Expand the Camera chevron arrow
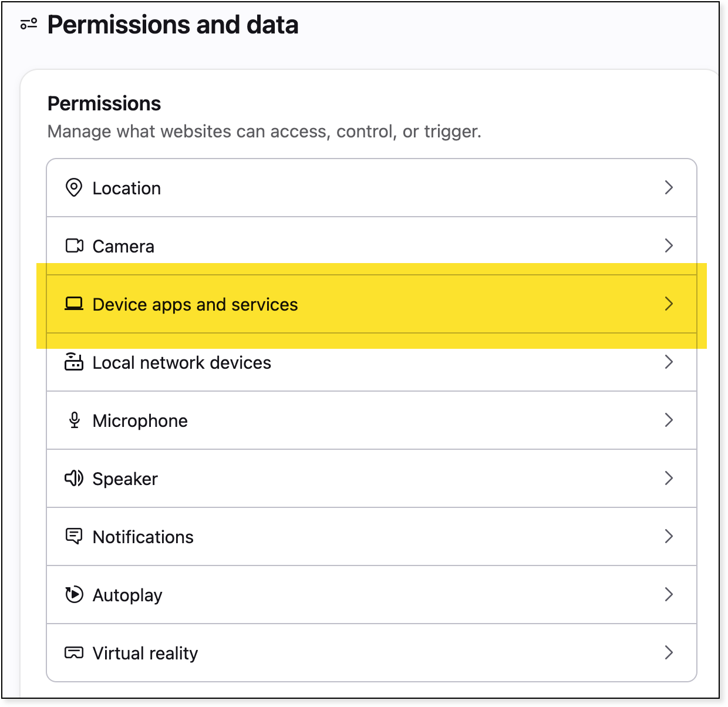Viewport: 728px width, 707px height. (x=669, y=245)
